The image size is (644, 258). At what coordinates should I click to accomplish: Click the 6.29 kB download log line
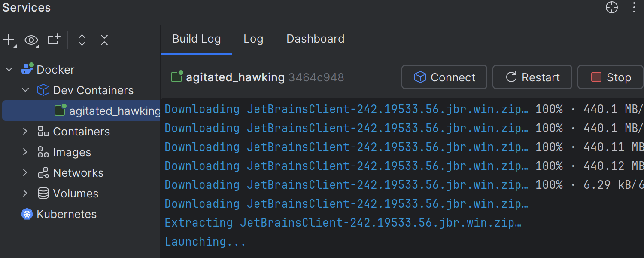[x=404, y=185]
